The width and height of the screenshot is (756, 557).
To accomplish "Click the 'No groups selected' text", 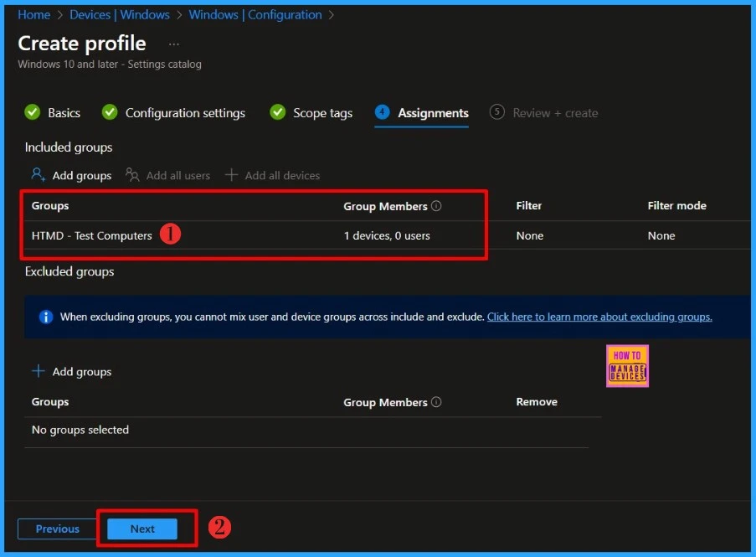I will [x=80, y=430].
